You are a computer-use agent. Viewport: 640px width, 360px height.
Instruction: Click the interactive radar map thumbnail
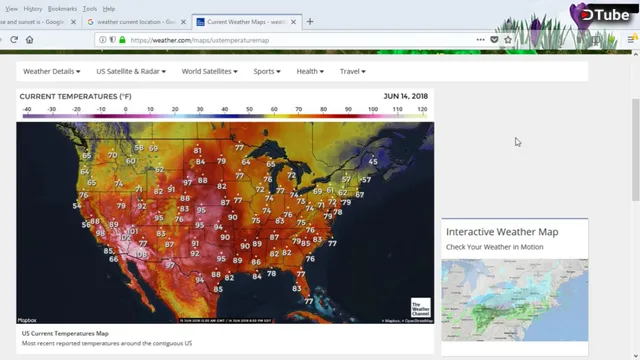[515, 300]
